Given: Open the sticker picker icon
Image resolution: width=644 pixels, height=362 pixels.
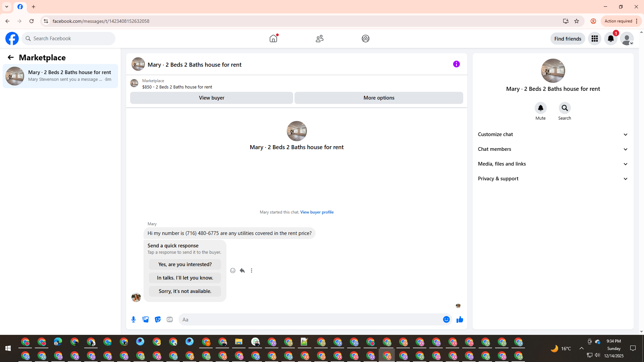Looking at the screenshot, I should 158,319.
